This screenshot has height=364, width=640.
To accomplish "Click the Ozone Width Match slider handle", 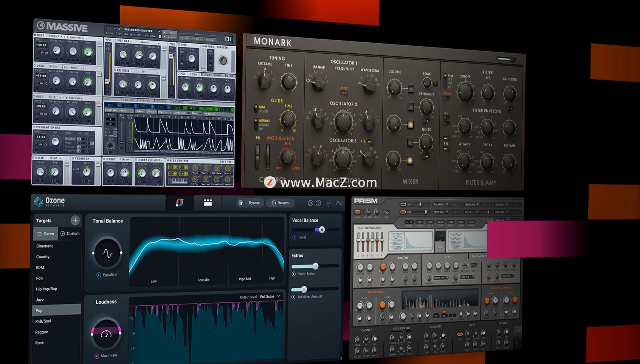I will [315, 266].
